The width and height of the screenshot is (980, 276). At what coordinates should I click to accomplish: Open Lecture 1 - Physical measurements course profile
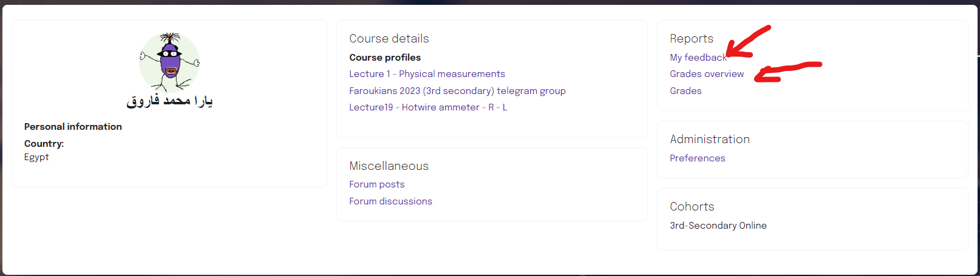[427, 74]
